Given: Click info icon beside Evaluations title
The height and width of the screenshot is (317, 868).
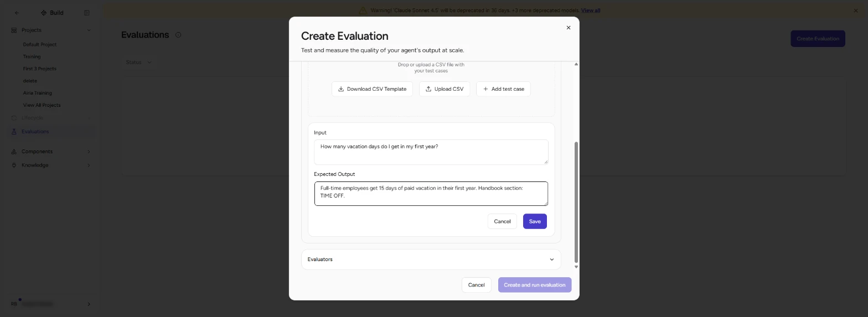Looking at the screenshot, I should click(x=178, y=35).
